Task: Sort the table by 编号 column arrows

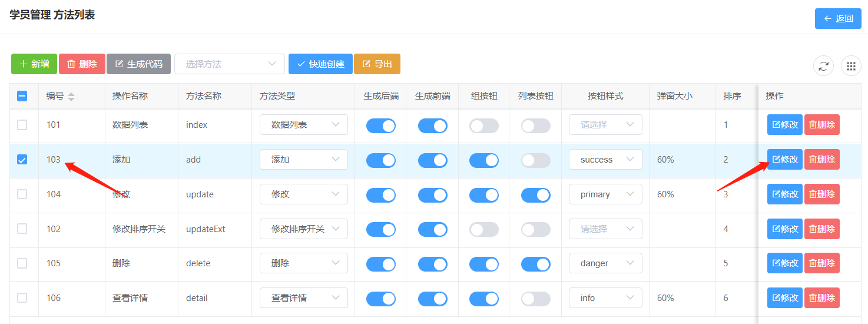Action: pyautogui.click(x=71, y=96)
